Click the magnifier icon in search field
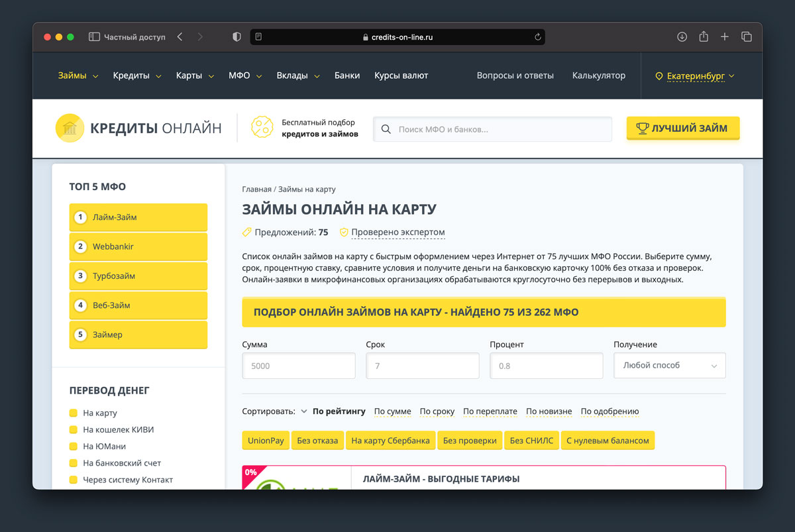The height and width of the screenshot is (532, 795). tap(386, 129)
